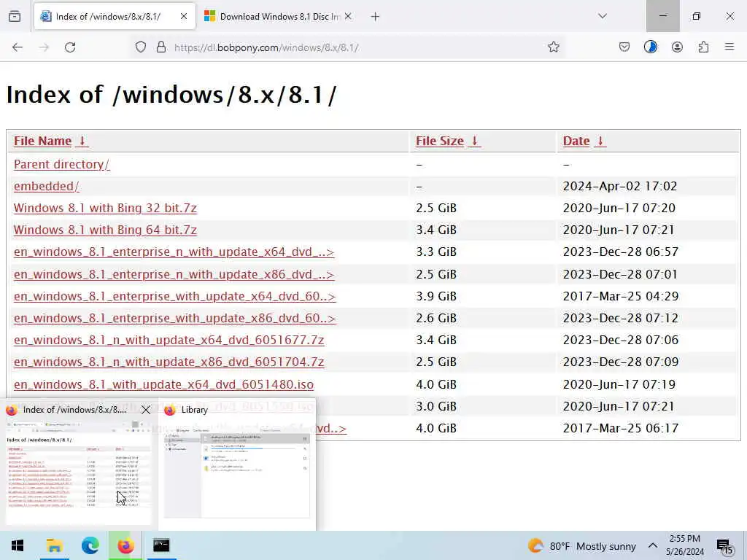Open the Extensions puzzle icon
Screen dimensions: 747x560
[x=703, y=47]
